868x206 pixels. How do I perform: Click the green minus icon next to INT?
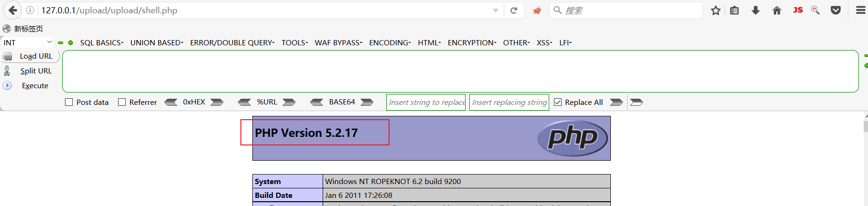coord(61,43)
